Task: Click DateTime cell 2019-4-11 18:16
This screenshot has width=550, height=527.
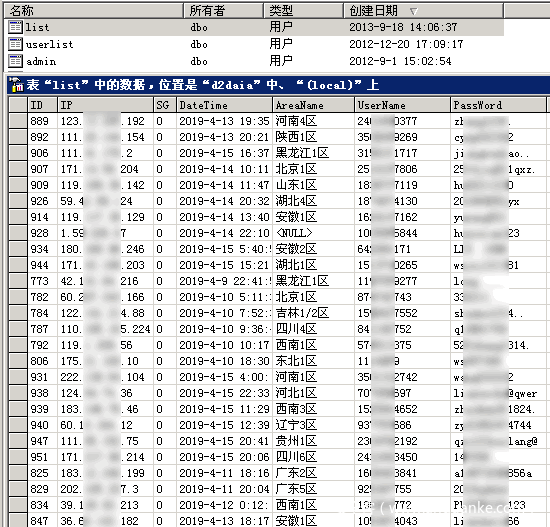Action: [224, 473]
